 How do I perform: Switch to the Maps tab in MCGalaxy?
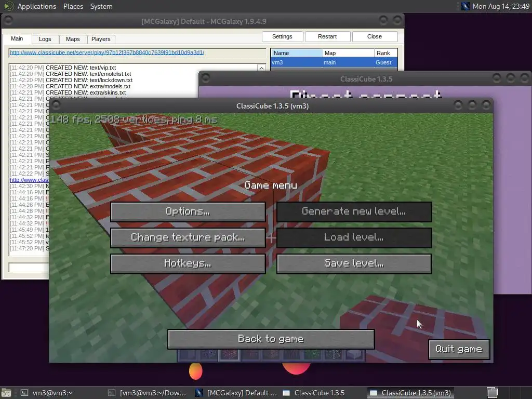[73, 39]
